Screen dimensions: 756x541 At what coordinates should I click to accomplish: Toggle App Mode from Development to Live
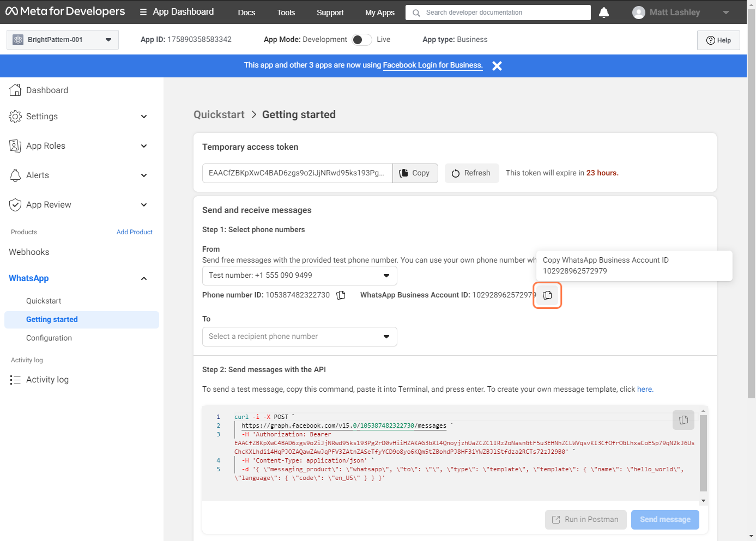(x=362, y=40)
